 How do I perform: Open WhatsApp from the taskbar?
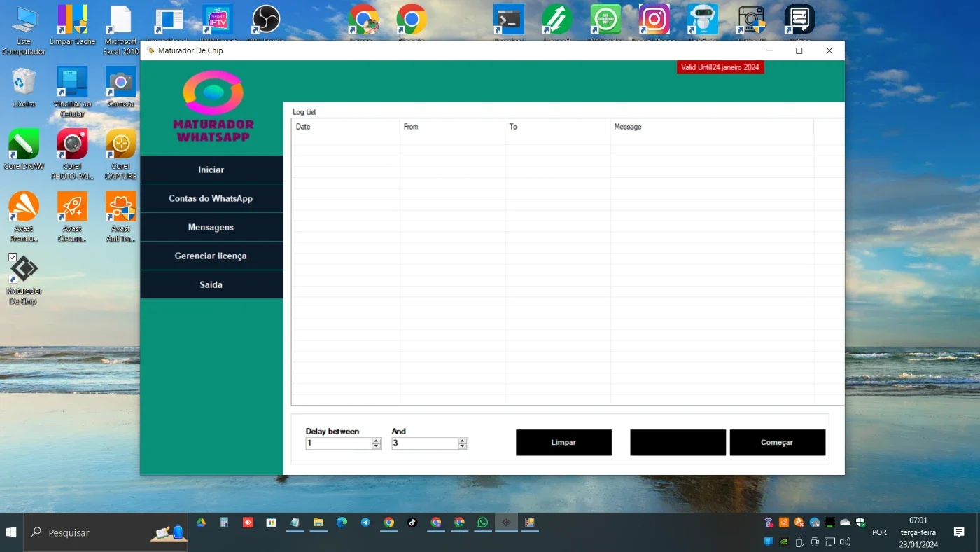tap(483, 523)
